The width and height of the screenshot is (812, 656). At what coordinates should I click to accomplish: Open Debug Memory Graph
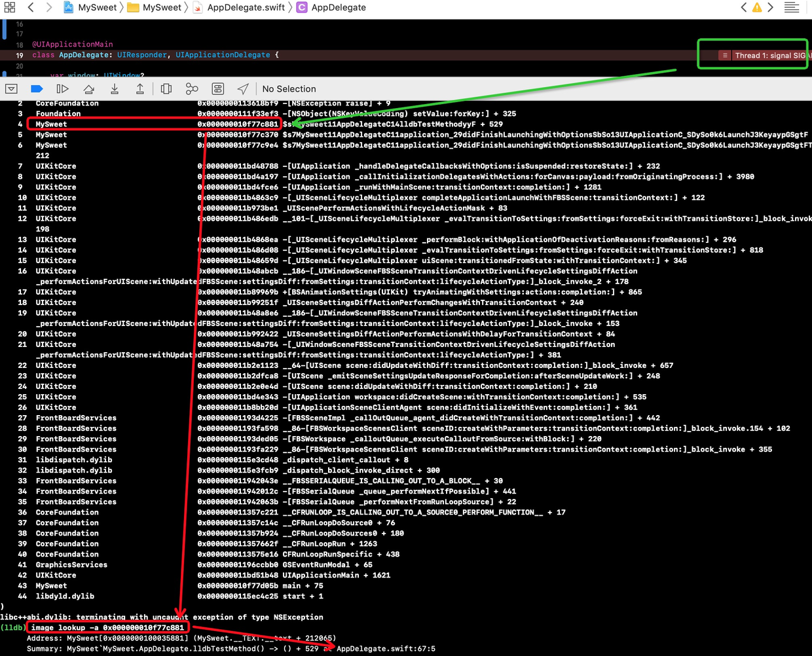[x=192, y=88]
